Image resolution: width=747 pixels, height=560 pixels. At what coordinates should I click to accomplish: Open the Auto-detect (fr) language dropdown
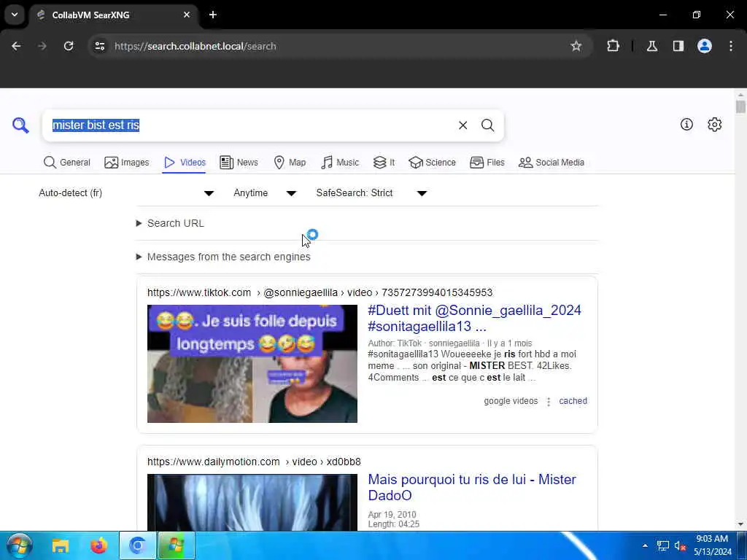click(126, 192)
